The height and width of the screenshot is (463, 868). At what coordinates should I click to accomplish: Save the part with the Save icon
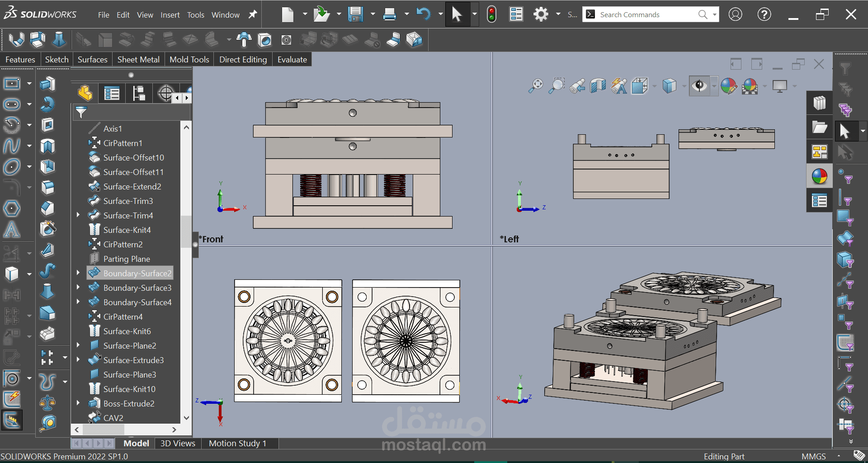tap(356, 14)
